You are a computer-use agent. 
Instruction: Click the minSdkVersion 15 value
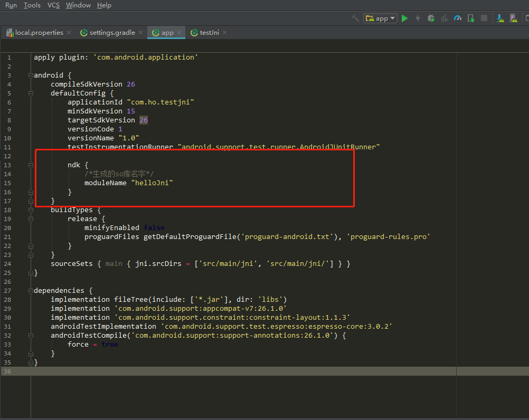click(131, 111)
